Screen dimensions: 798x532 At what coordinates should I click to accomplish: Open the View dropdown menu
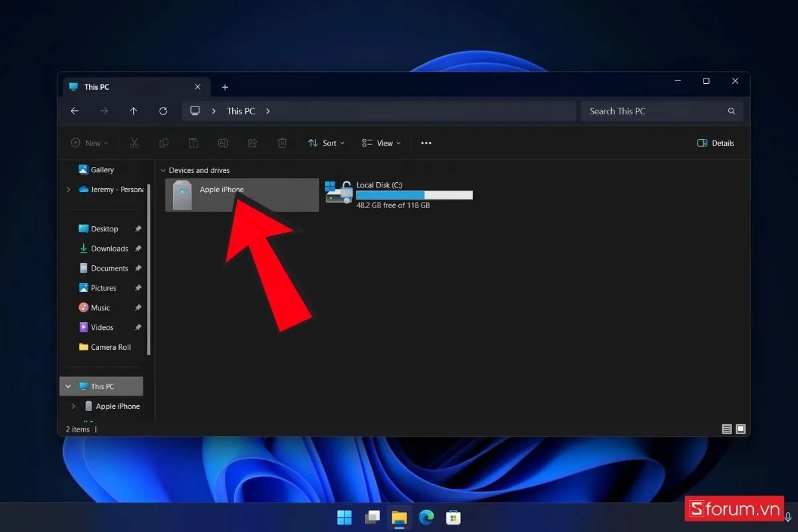(382, 143)
